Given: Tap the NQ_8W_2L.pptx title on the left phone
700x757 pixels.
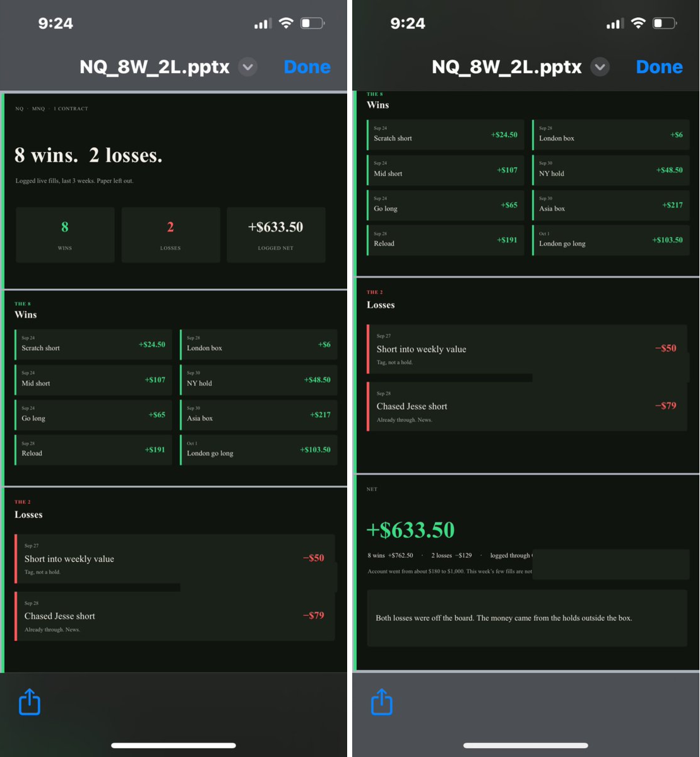Looking at the screenshot, I should tap(155, 67).
